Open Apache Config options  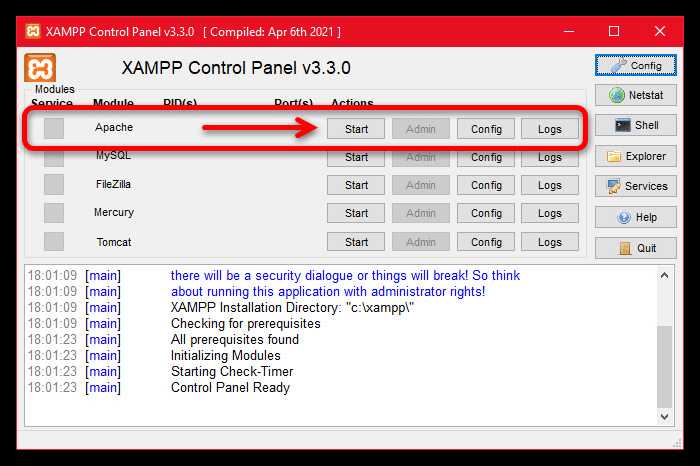[486, 129]
